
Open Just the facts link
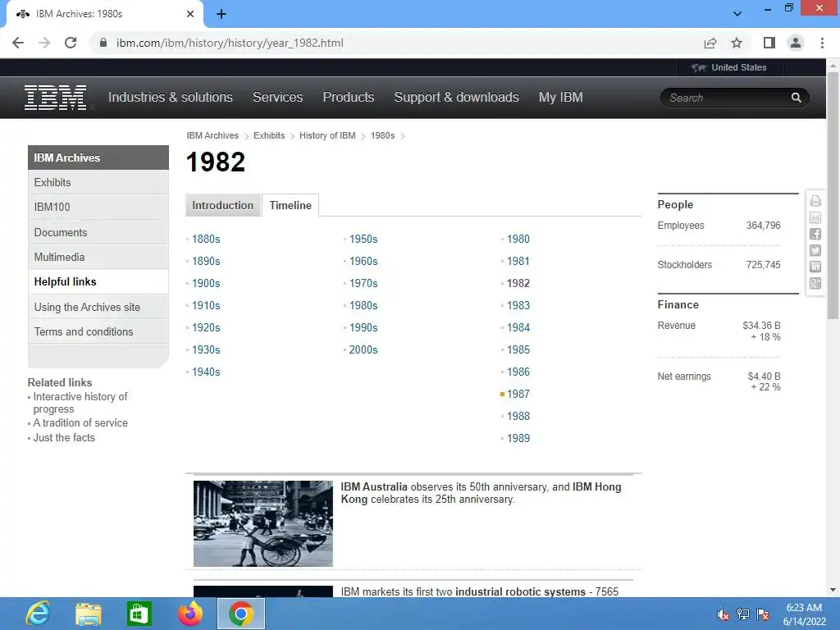(64, 438)
